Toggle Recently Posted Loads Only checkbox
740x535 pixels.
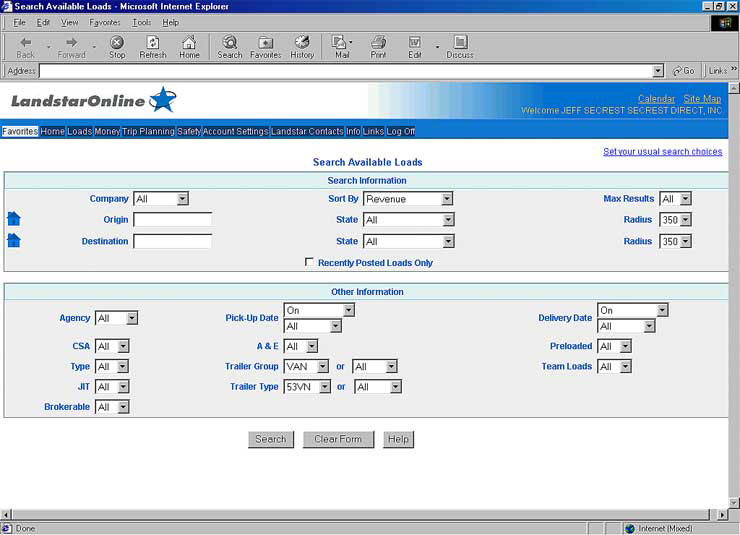click(x=309, y=262)
